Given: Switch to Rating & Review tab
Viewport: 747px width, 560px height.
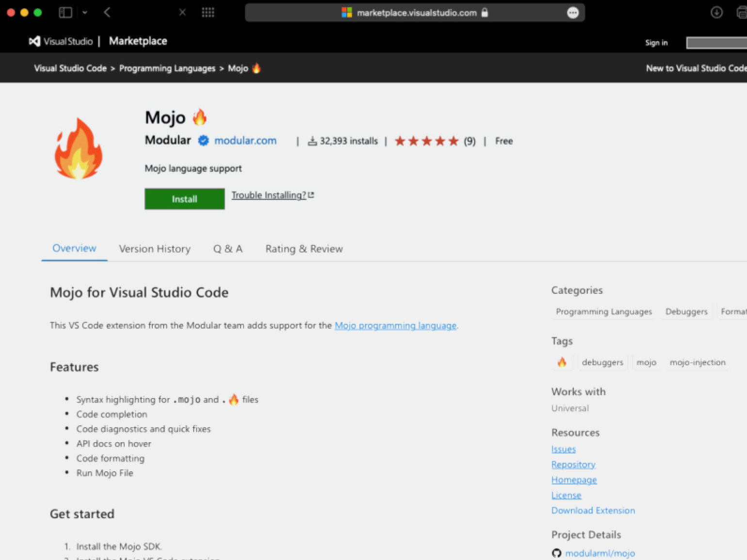Looking at the screenshot, I should (304, 249).
